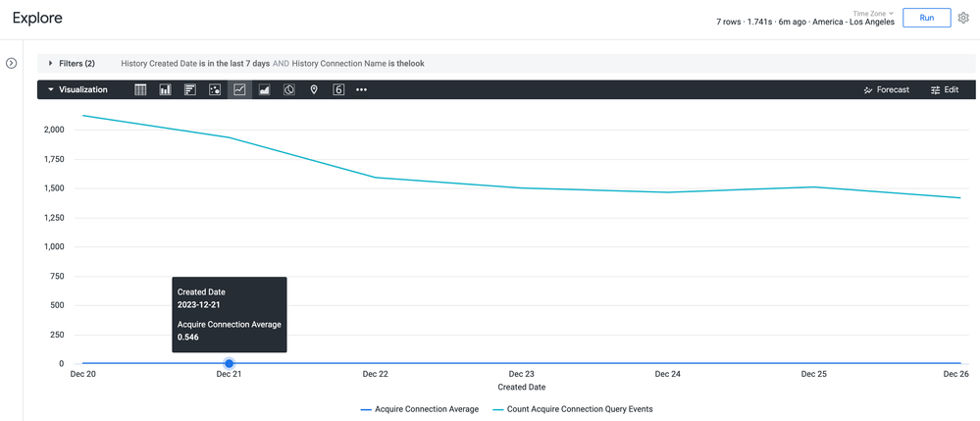Expand the left field picker panel

tap(11, 63)
